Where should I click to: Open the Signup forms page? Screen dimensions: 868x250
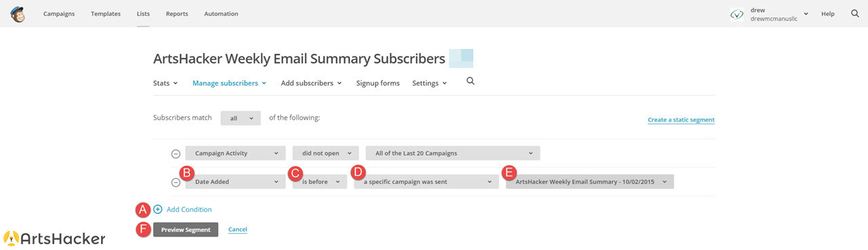[378, 83]
